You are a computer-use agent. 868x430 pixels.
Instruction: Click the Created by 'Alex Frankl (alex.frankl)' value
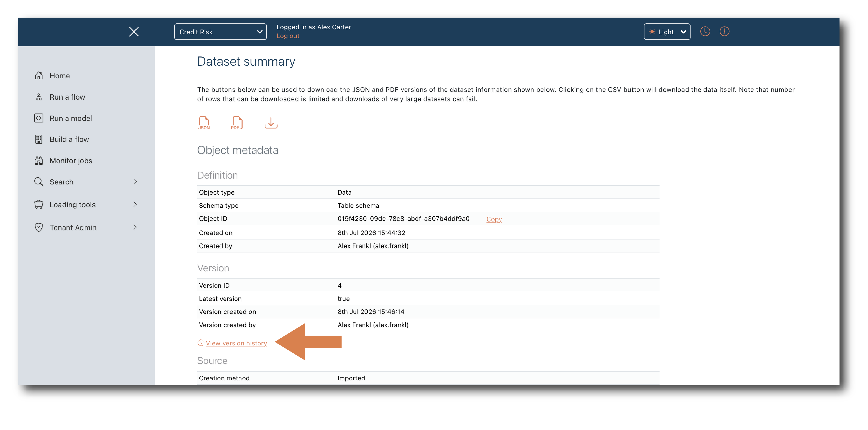[x=373, y=246]
